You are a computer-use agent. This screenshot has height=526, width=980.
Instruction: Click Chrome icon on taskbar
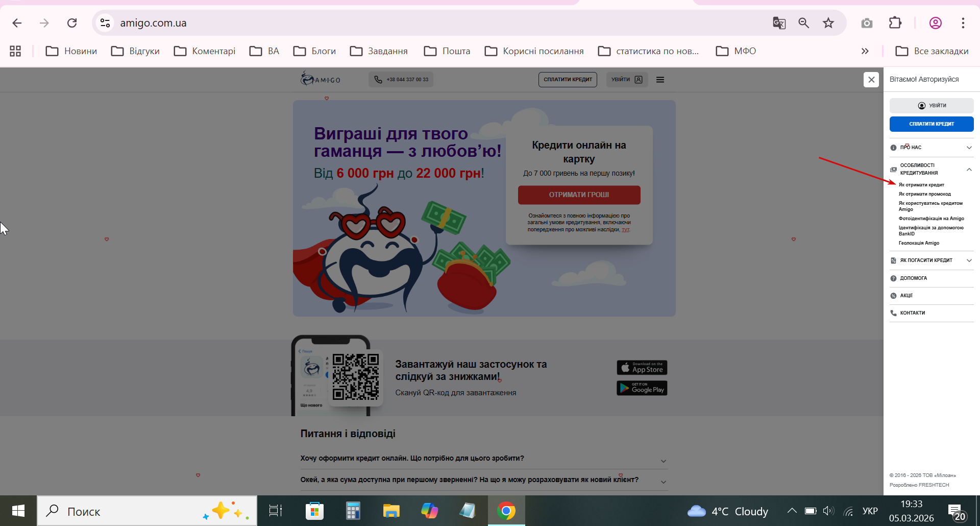pos(506,511)
